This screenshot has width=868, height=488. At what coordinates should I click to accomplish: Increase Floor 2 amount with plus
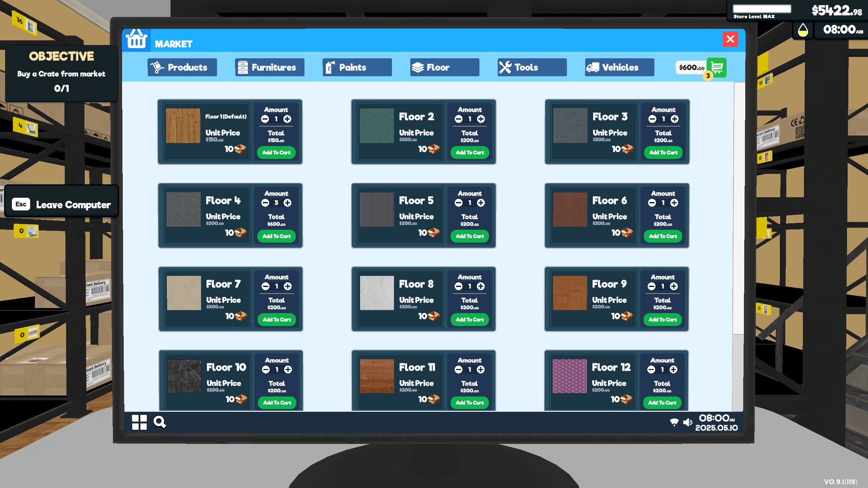coord(481,119)
